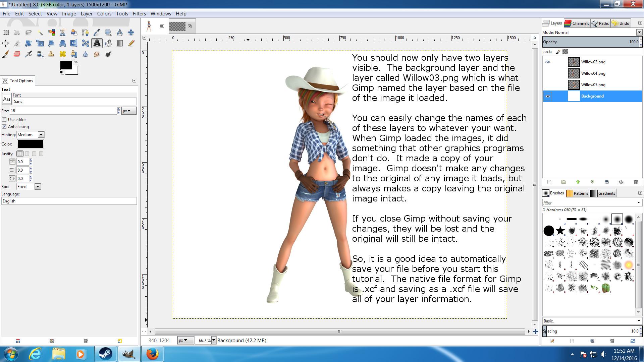Expand the Box Fixed dropdown

pyautogui.click(x=38, y=187)
